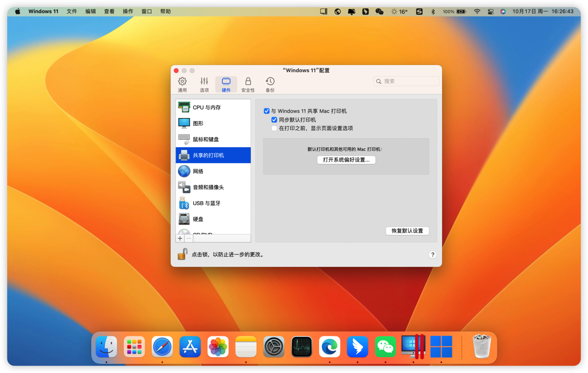This screenshot has width=588, height=373.
Task: Open Parallels Desktop from the Dock
Action: point(413,347)
